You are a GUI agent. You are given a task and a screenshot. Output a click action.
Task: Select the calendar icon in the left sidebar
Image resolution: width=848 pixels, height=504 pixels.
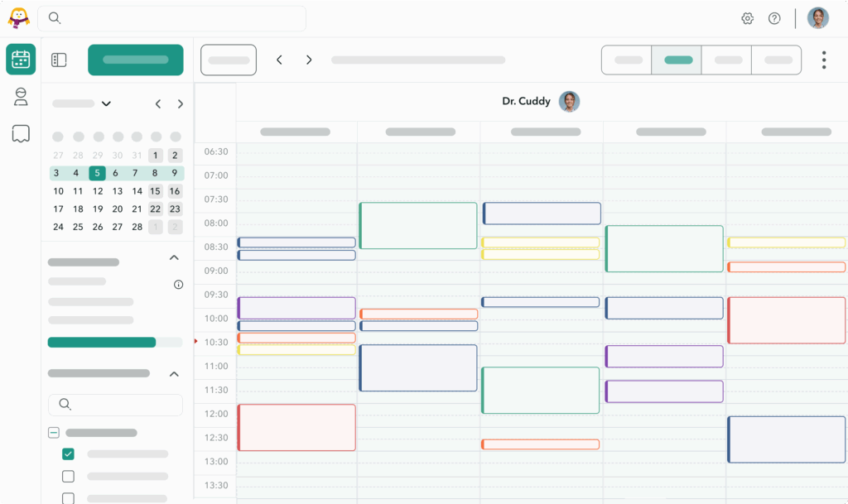20,59
